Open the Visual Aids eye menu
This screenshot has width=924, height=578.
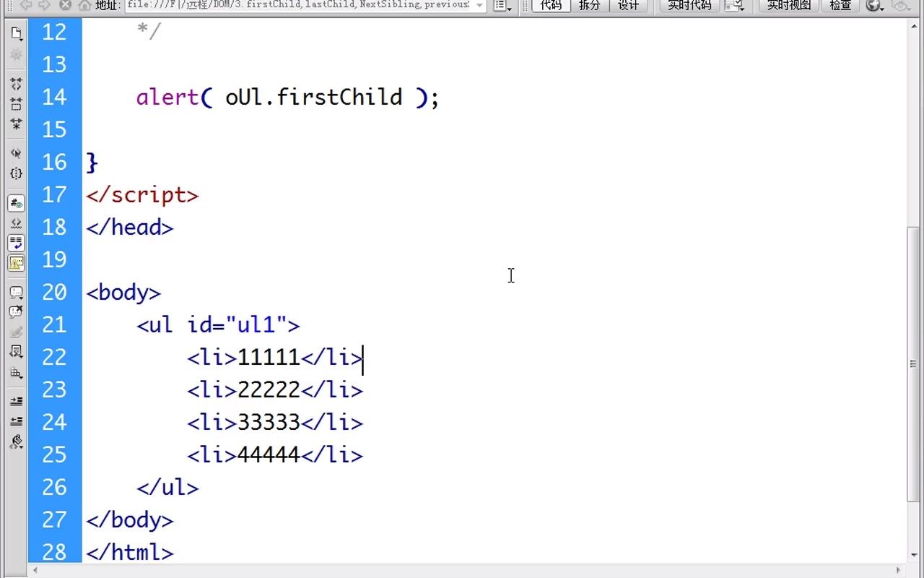pyautogui.click(x=902, y=5)
